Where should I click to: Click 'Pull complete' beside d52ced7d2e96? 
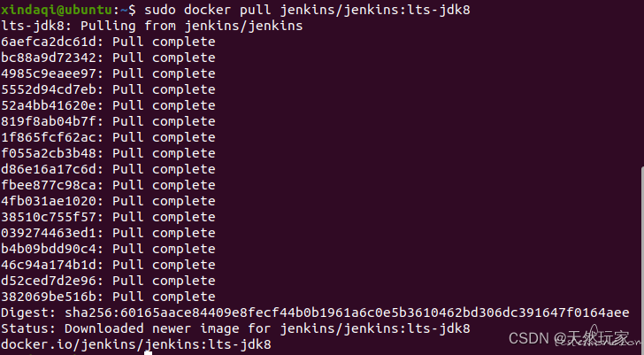164,281
